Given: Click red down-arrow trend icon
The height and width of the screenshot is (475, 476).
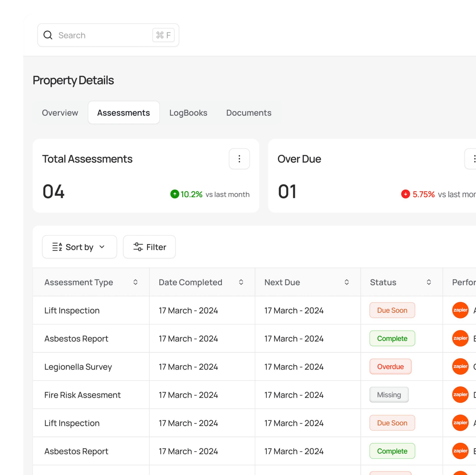Looking at the screenshot, I should [405, 194].
